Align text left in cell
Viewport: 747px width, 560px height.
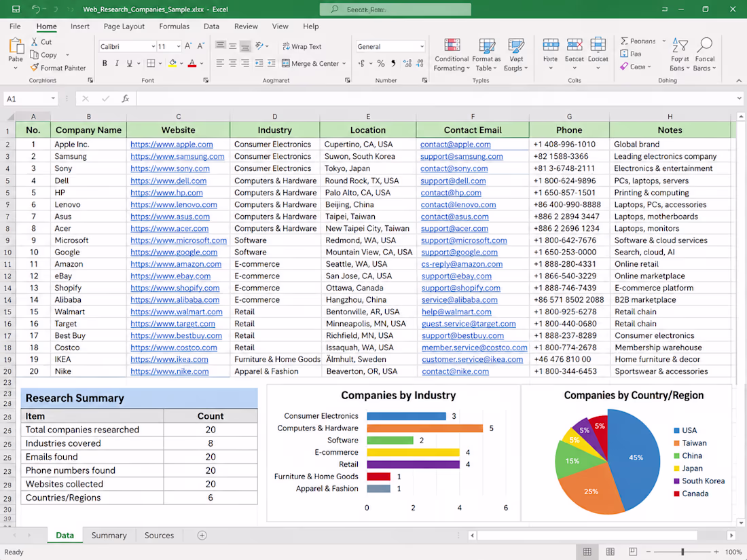pos(219,63)
